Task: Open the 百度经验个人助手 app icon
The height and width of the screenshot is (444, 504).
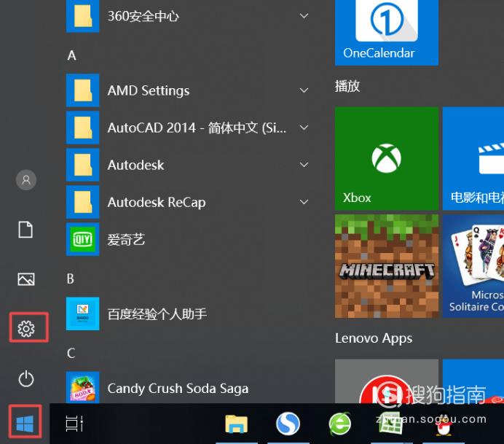Action: (82, 313)
